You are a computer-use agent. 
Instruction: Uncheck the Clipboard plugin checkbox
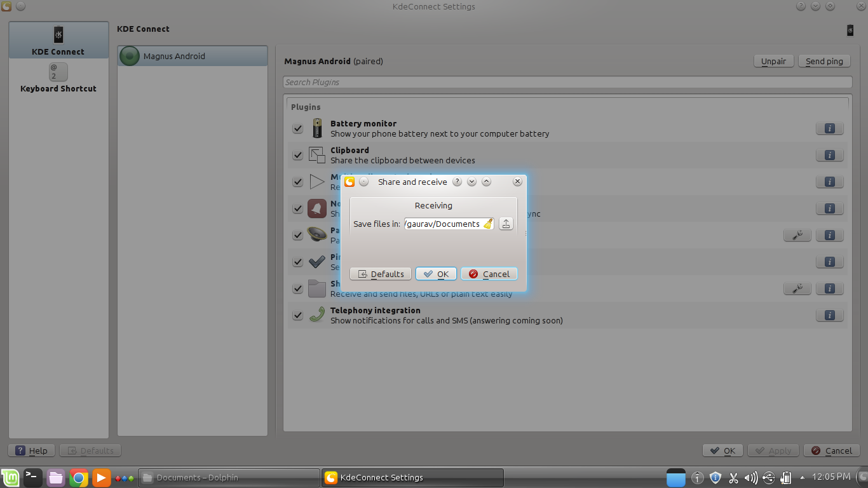(x=297, y=155)
